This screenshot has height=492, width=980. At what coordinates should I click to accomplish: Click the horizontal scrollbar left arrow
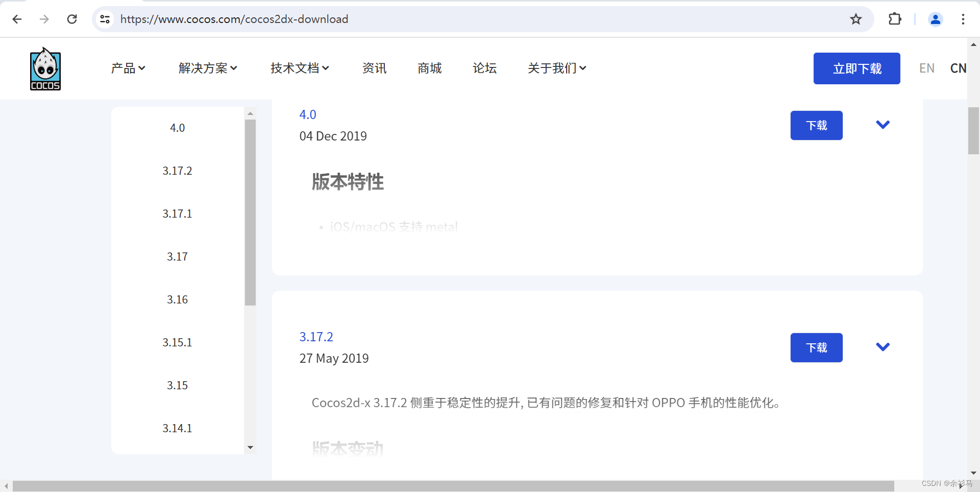click(6, 486)
